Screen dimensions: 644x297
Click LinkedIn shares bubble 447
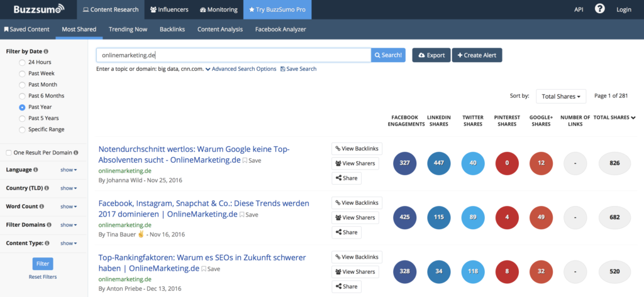(438, 163)
